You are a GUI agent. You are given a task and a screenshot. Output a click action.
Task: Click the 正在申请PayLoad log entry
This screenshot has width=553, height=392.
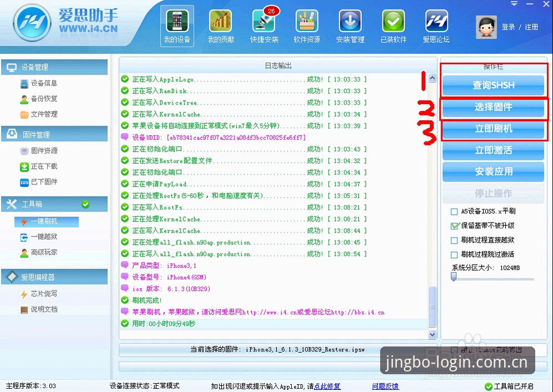(x=244, y=184)
